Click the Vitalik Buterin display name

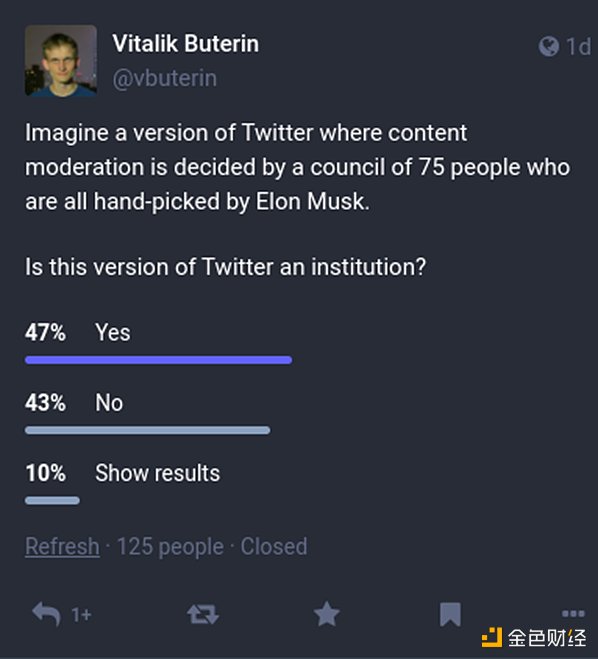click(x=186, y=44)
